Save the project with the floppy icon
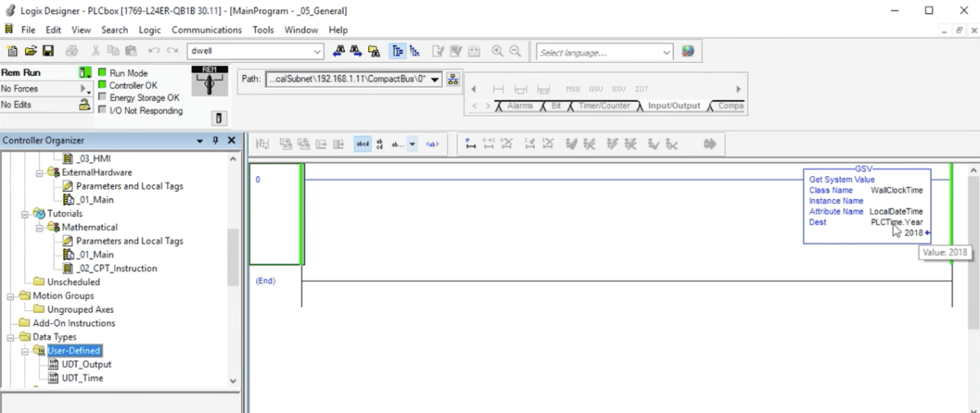The height and width of the screenshot is (413, 980). point(48,51)
